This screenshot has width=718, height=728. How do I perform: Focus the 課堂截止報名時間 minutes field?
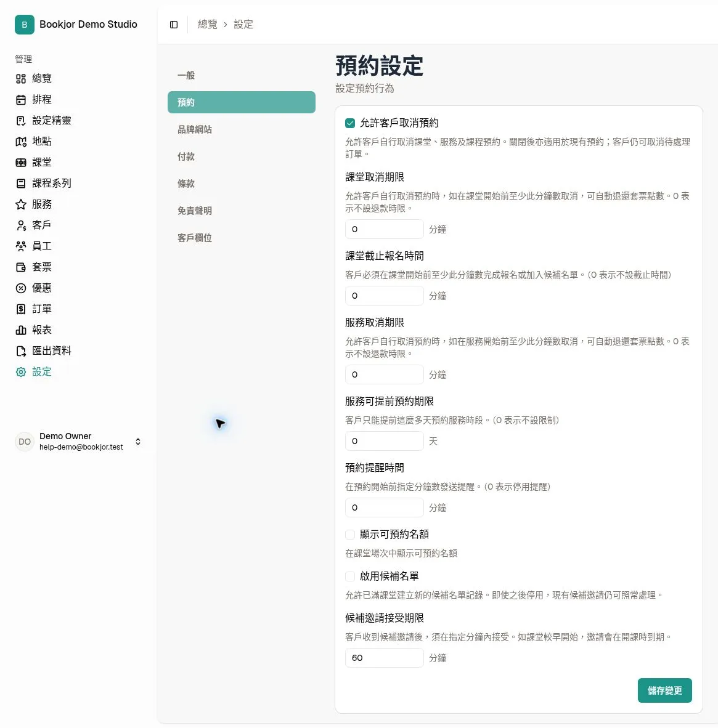point(385,296)
